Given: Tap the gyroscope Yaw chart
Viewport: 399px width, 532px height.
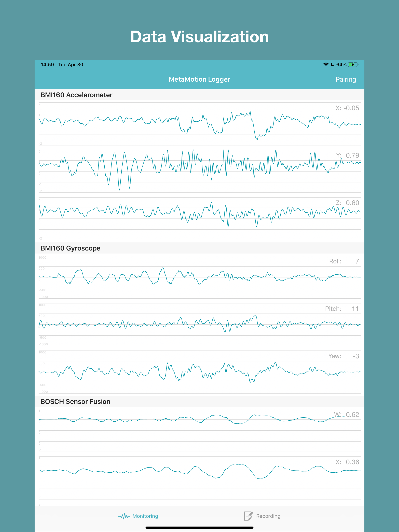Looking at the screenshot, I should (200, 372).
